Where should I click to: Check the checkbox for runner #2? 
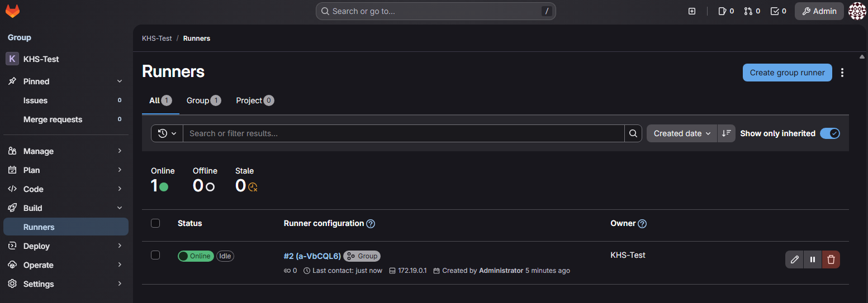coord(155,255)
